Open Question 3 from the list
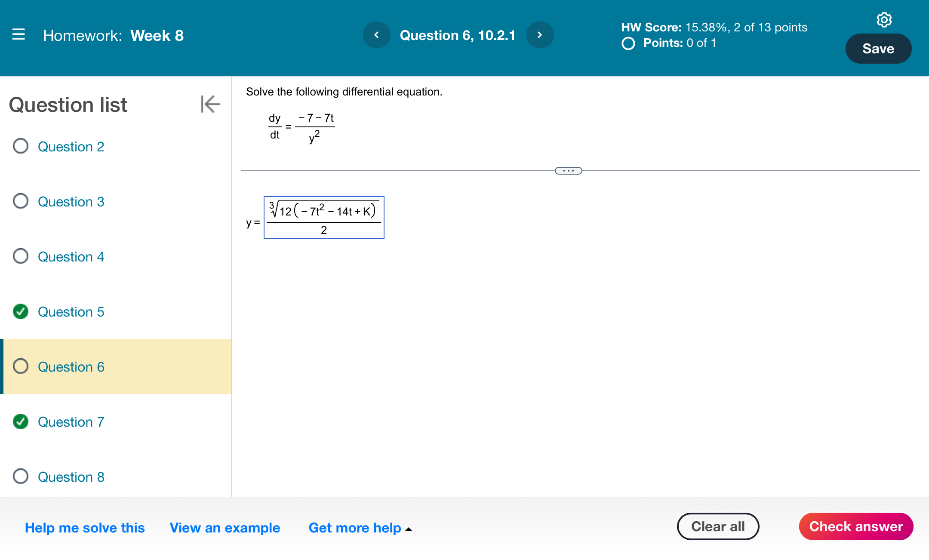The width and height of the screenshot is (929, 560). tap(71, 201)
